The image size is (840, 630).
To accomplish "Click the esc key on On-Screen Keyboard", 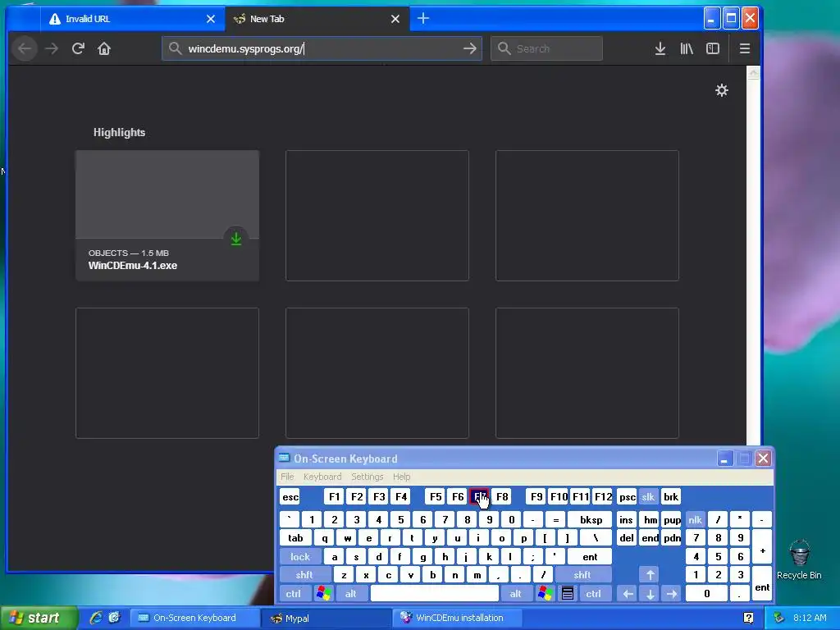I will (x=290, y=497).
